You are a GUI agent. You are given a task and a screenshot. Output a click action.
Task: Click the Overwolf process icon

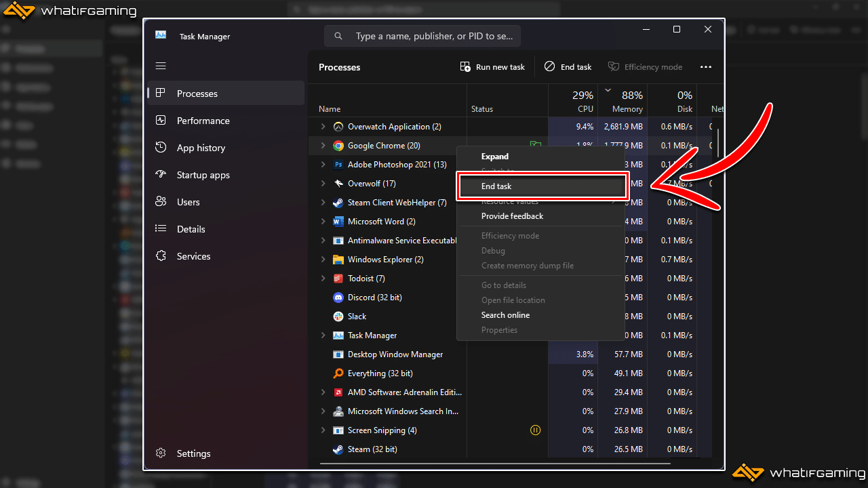338,184
